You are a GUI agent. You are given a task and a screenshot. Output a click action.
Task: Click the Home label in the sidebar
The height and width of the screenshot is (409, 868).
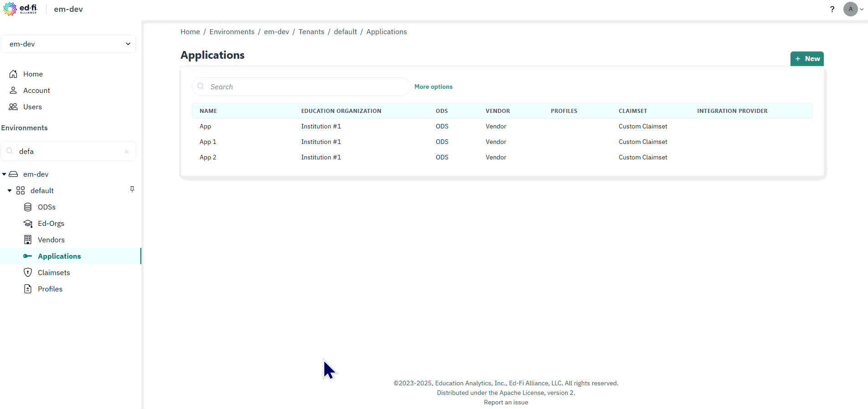point(33,74)
